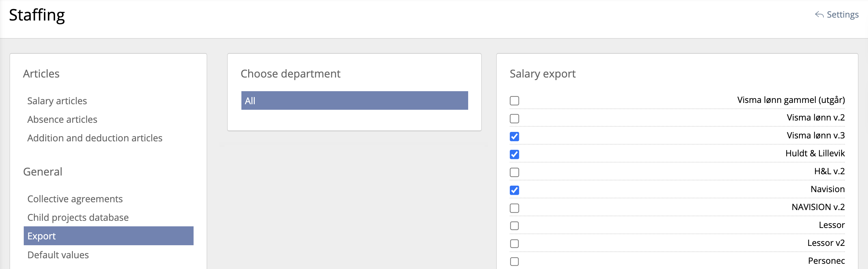Click the Settings back arrow icon

pyautogui.click(x=819, y=15)
